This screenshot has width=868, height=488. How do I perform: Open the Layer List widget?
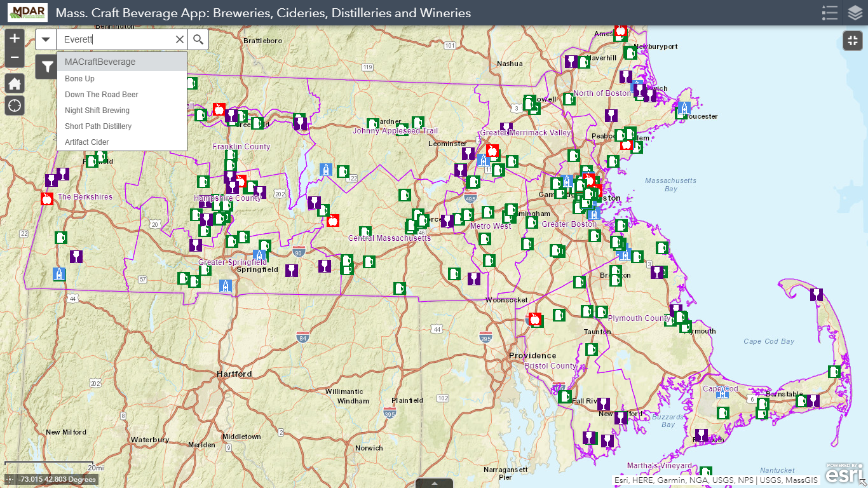point(855,13)
